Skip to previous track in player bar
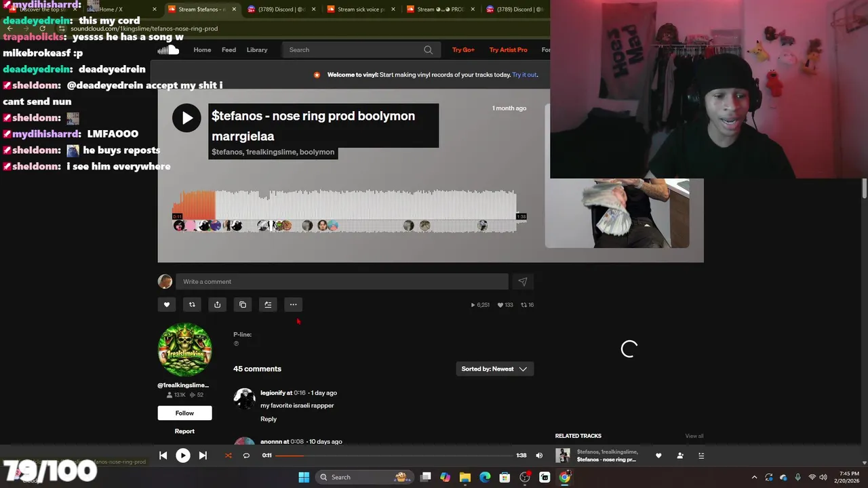This screenshot has width=868, height=488. pyautogui.click(x=163, y=455)
